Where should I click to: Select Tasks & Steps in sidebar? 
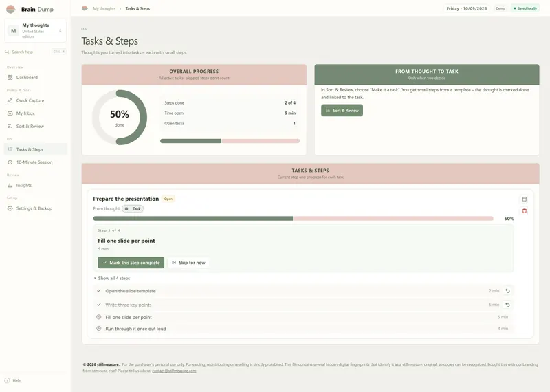[x=36, y=149]
